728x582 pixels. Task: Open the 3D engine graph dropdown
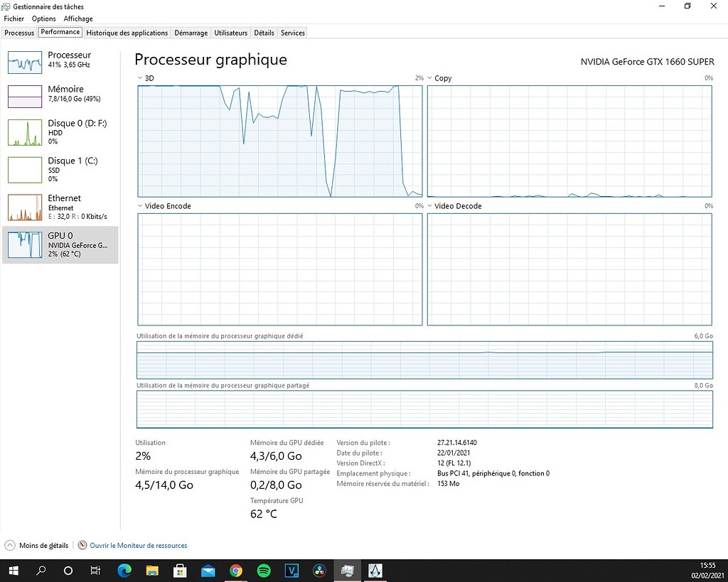point(140,78)
